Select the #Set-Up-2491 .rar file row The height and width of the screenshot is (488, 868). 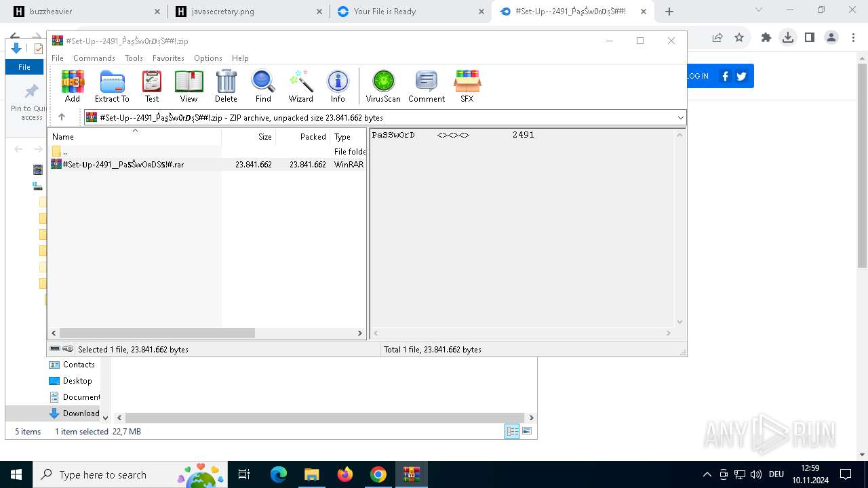tap(207, 164)
